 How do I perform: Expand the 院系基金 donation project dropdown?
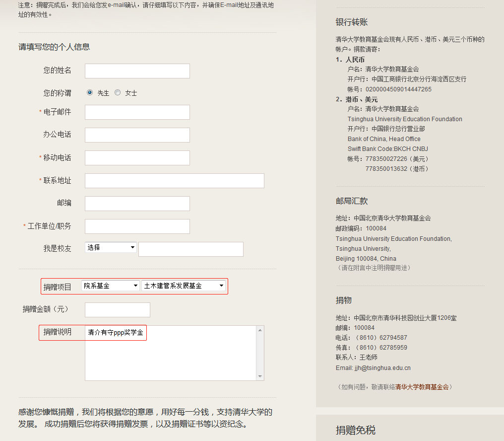[111, 286]
